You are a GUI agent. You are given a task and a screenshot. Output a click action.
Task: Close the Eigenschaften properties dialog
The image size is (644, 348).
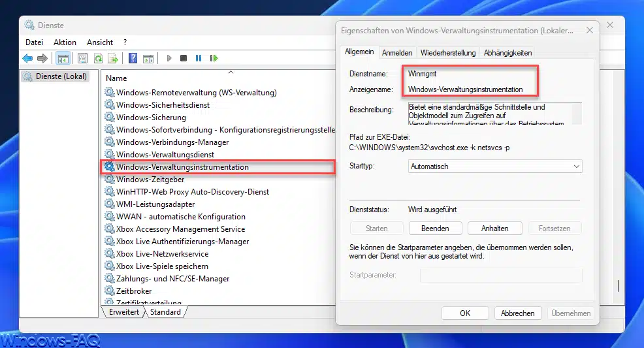click(x=589, y=31)
